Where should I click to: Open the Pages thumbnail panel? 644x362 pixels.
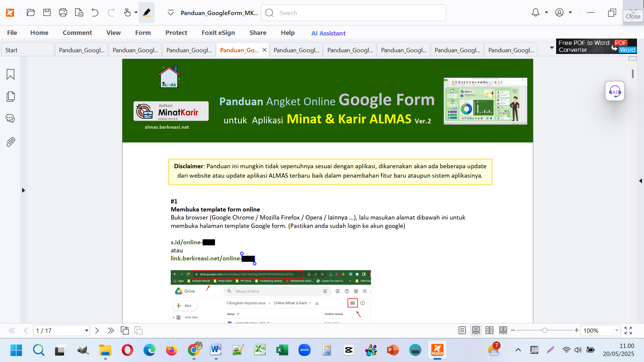pos(10,97)
